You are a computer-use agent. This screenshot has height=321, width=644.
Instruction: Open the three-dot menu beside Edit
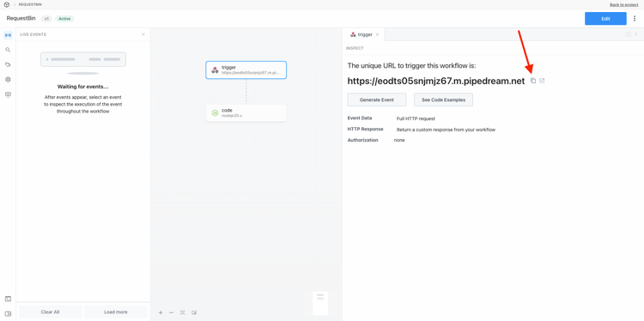coord(635,19)
